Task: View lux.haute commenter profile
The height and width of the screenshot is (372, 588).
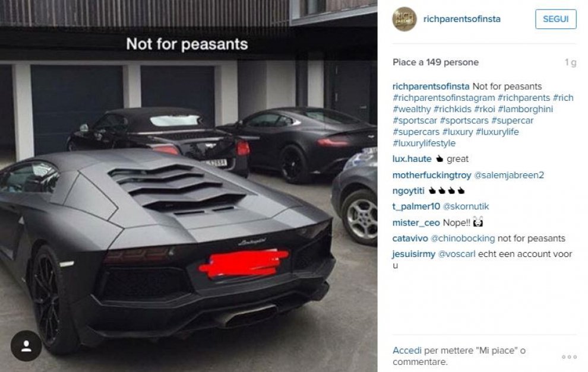Action: (x=412, y=159)
